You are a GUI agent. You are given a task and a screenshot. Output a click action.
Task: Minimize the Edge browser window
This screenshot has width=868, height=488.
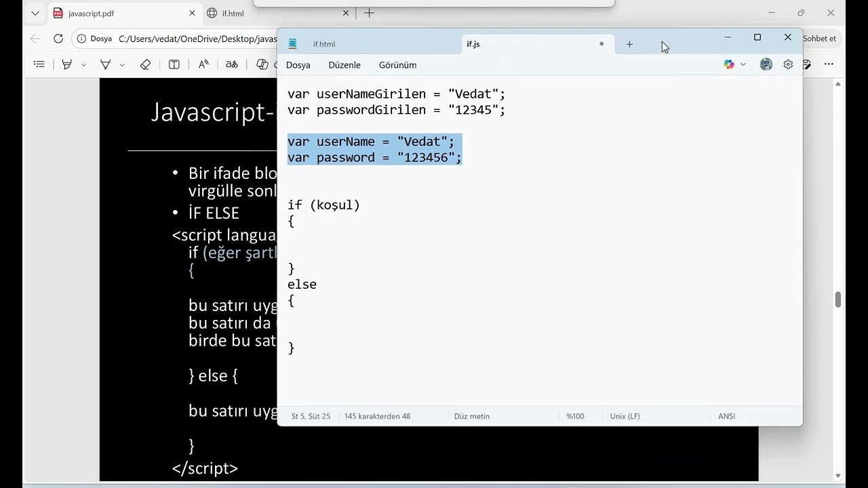click(771, 13)
